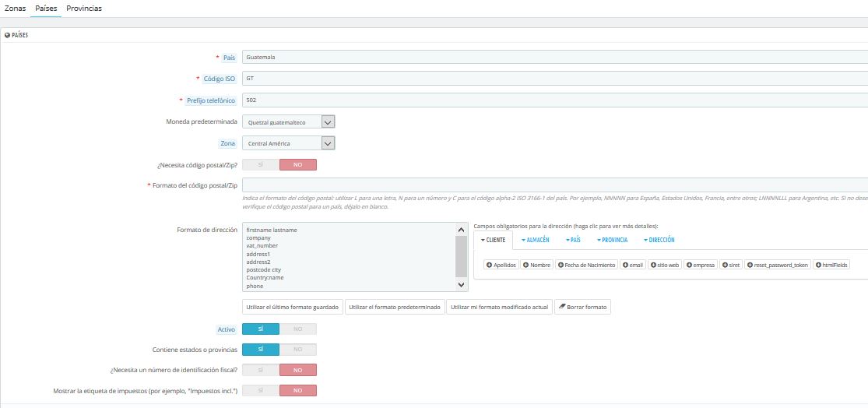Set fiscal identification number required to NO
Viewport: 868px width, 408px height.
(298, 370)
